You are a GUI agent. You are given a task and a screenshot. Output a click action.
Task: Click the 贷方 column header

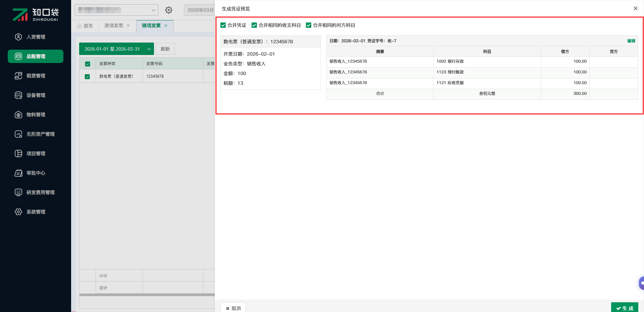pyautogui.click(x=614, y=52)
